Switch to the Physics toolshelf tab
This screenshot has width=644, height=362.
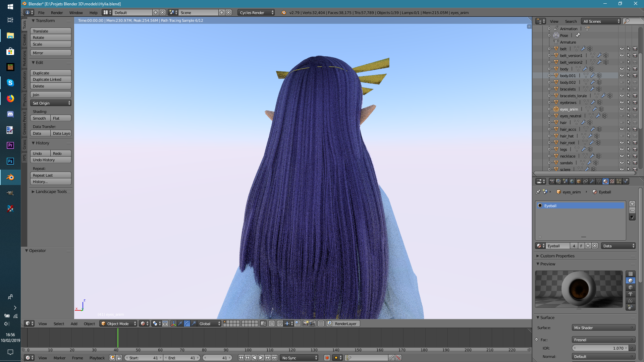point(24,100)
